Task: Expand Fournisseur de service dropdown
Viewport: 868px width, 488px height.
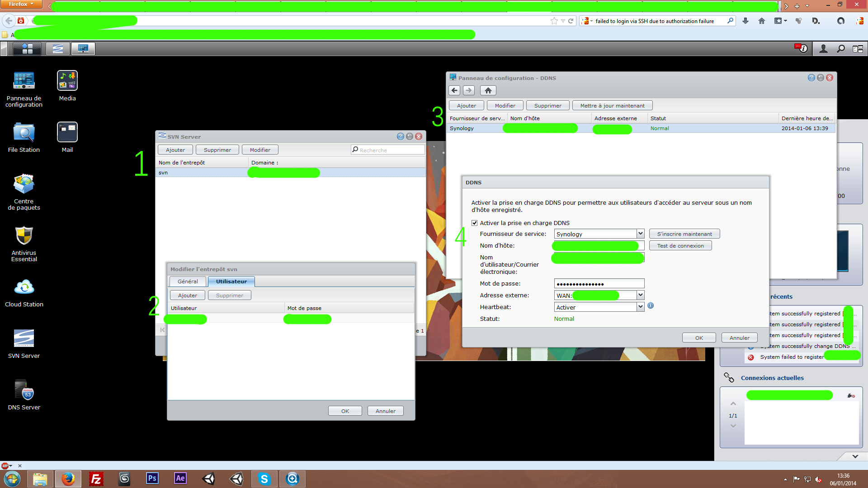Action: coord(640,234)
